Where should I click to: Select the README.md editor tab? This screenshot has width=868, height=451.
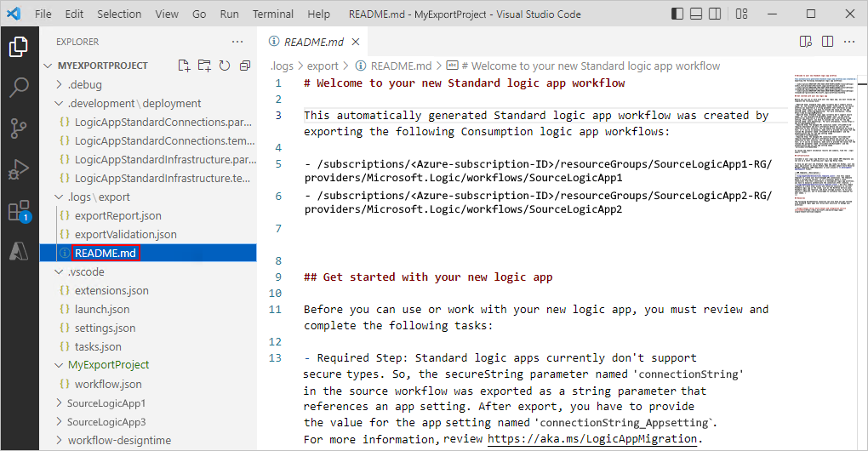312,42
